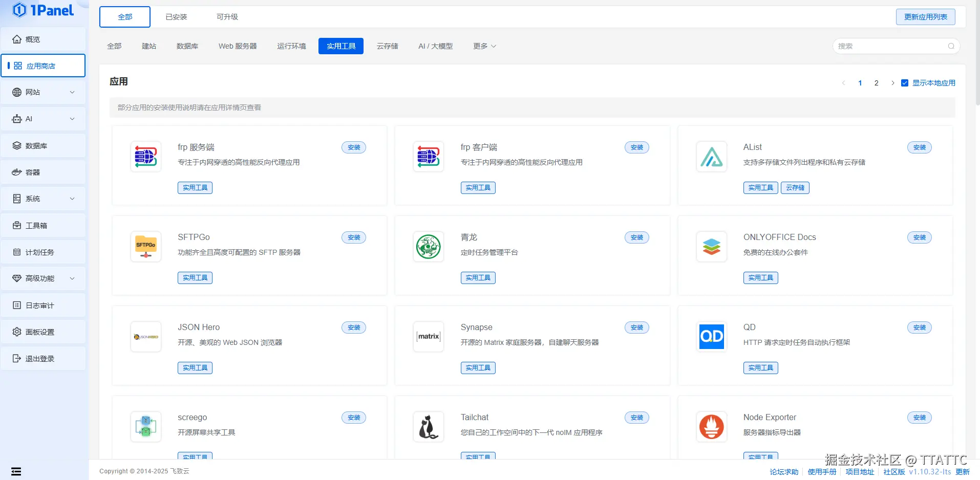Screen dimensions: 980x480
Task: Expand the AI sidebar menu
Action: click(x=43, y=119)
